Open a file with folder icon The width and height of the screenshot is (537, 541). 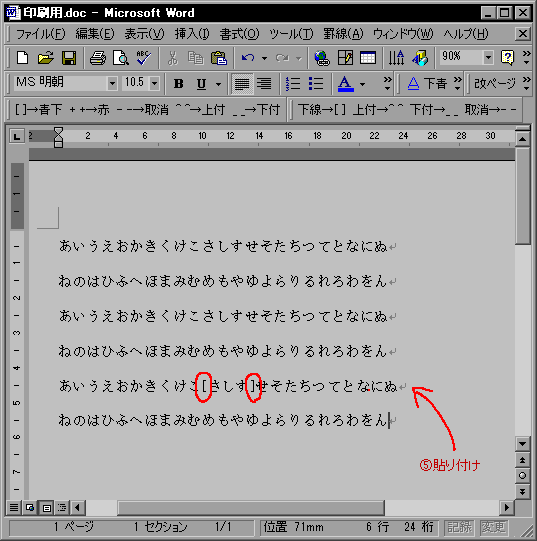(46, 58)
